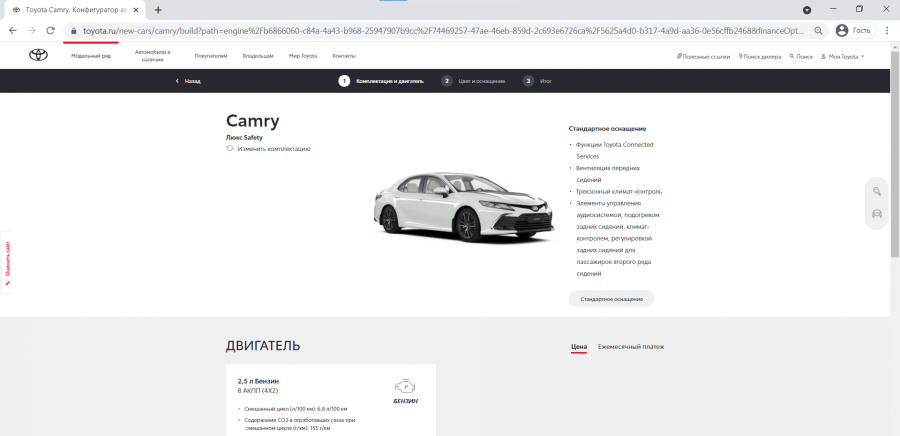This screenshot has height=436, width=900.
Task: Open Модельный ряд menu
Action: click(91, 56)
